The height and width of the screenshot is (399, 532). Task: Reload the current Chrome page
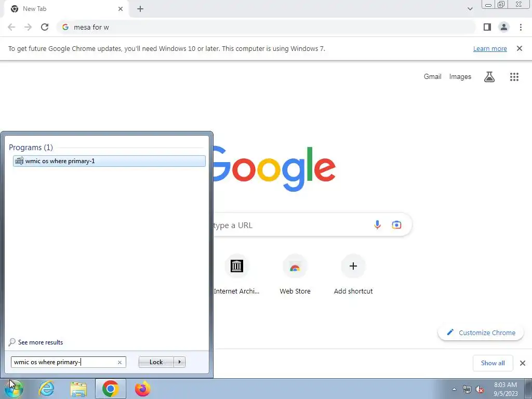tap(45, 27)
